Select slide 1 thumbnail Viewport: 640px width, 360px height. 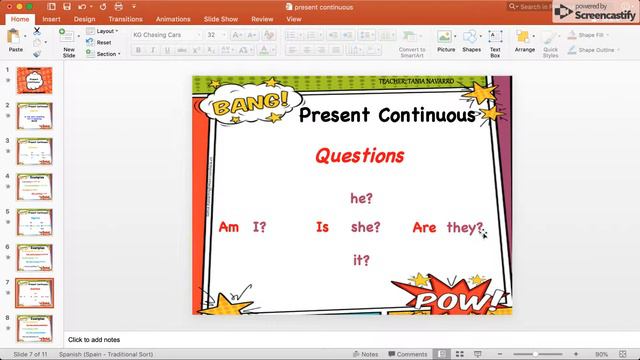click(34, 80)
